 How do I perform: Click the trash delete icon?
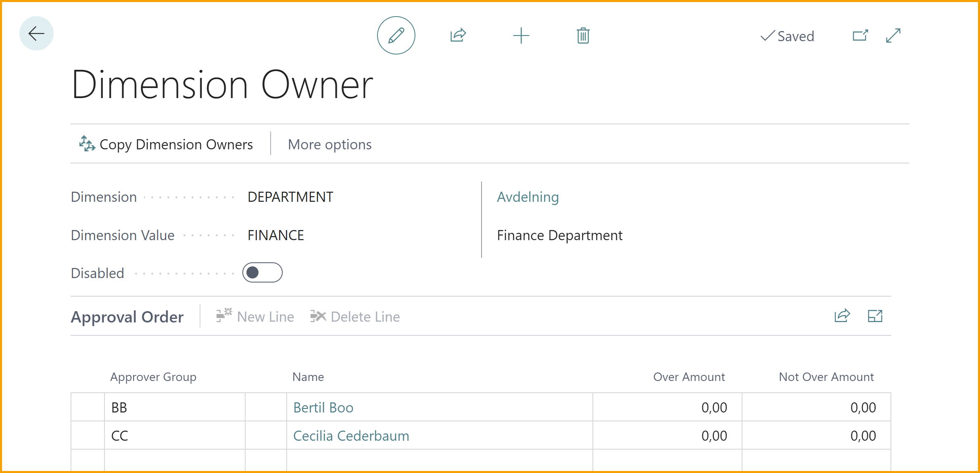point(583,36)
